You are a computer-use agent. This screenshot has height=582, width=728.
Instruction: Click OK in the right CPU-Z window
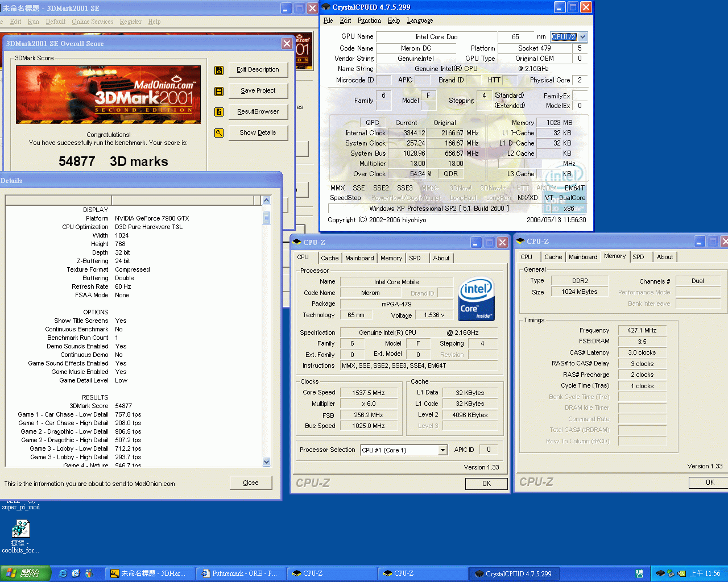[710, 483]
